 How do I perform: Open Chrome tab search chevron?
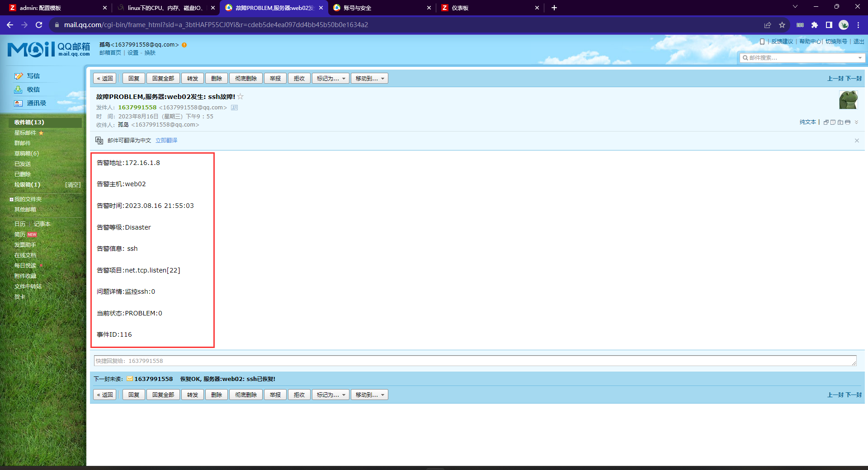pos(795,7)
